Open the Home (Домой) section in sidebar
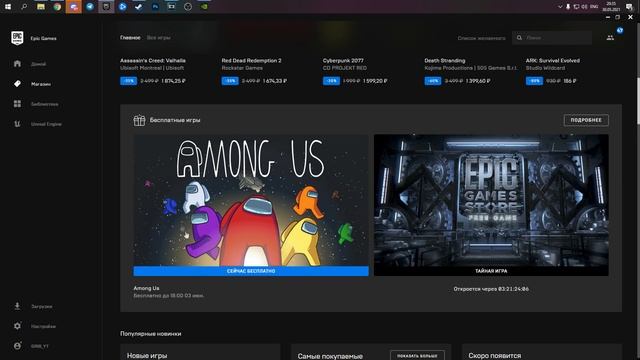640x360 pixels. (x=17, y=64)
